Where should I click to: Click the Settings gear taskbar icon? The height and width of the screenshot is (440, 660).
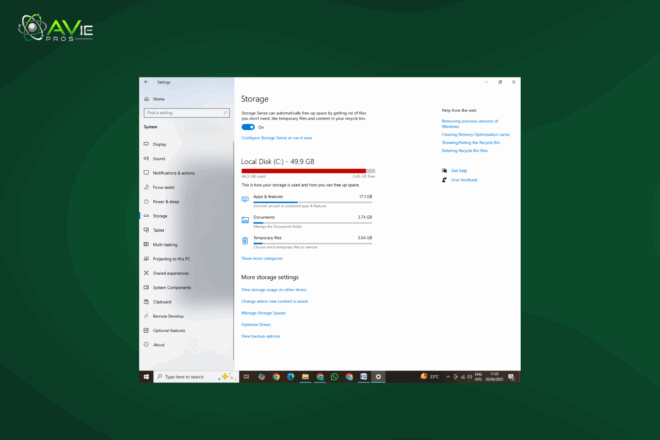tap(378, 377)
